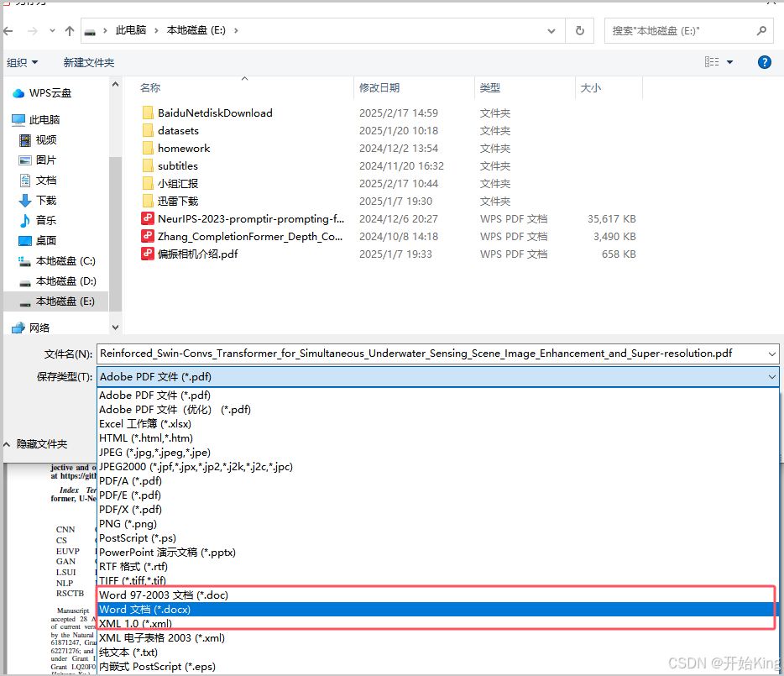The image size is (784, 676).
Task: Open the 视频 library
Action: coord(38,140)
